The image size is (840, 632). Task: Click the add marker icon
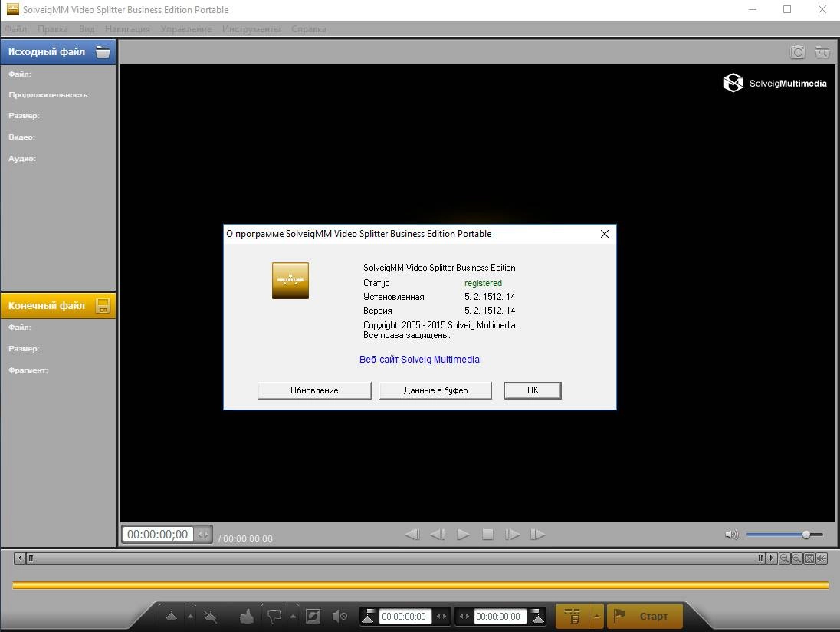tap(171, 617)
